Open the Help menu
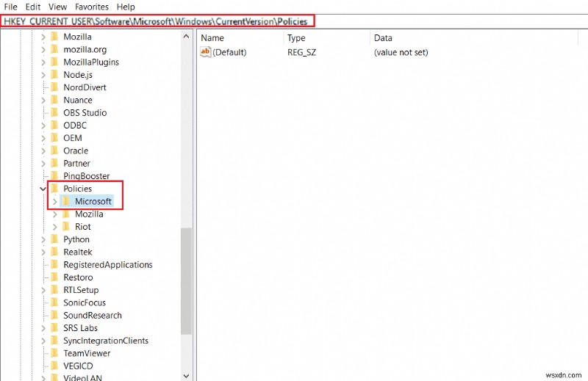The height and width of the screenshot is (381, 588). (x=126, y=7)
